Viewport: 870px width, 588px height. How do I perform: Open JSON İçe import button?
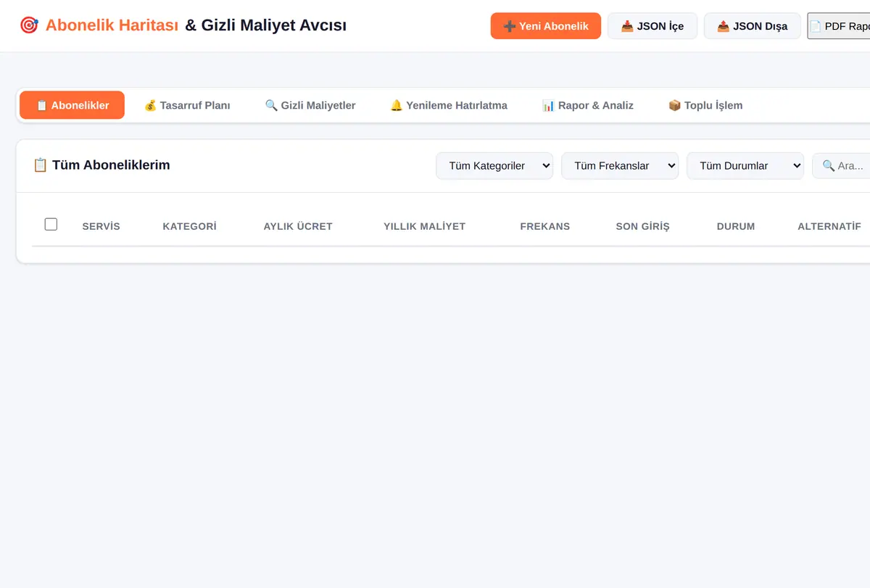pos(652,26)
